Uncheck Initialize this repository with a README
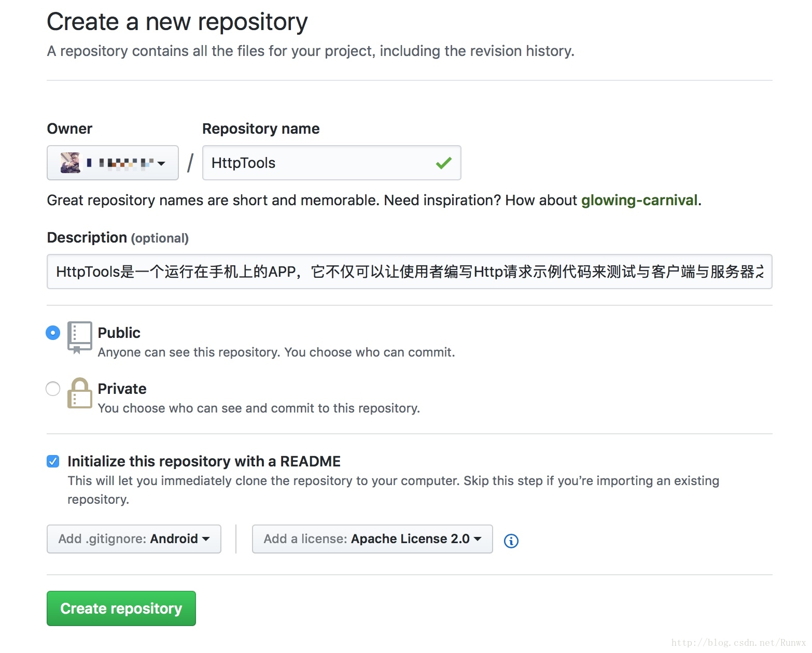Screen dimensions: 812x653 click(53, 461)
